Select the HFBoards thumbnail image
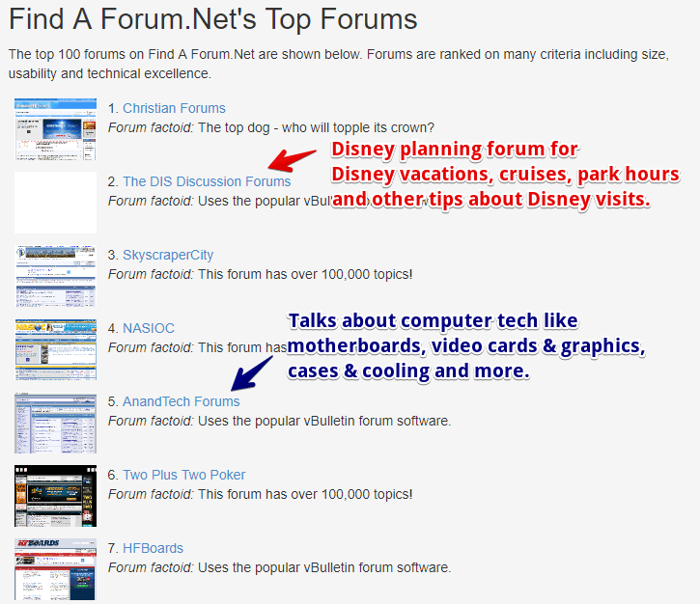 (x=55, y=569)
